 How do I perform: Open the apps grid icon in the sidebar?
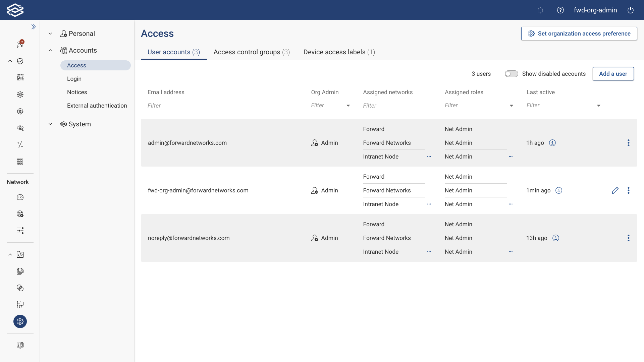click(x=20, y=161)
